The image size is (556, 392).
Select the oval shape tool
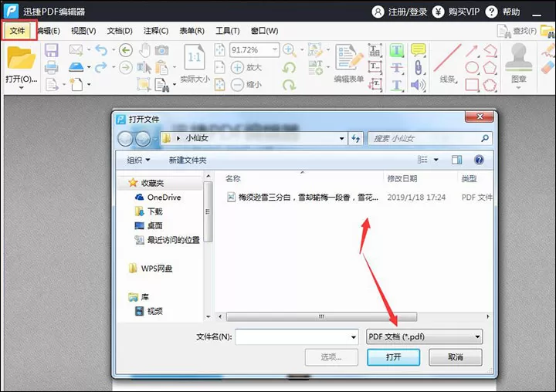tap(472, 67)
